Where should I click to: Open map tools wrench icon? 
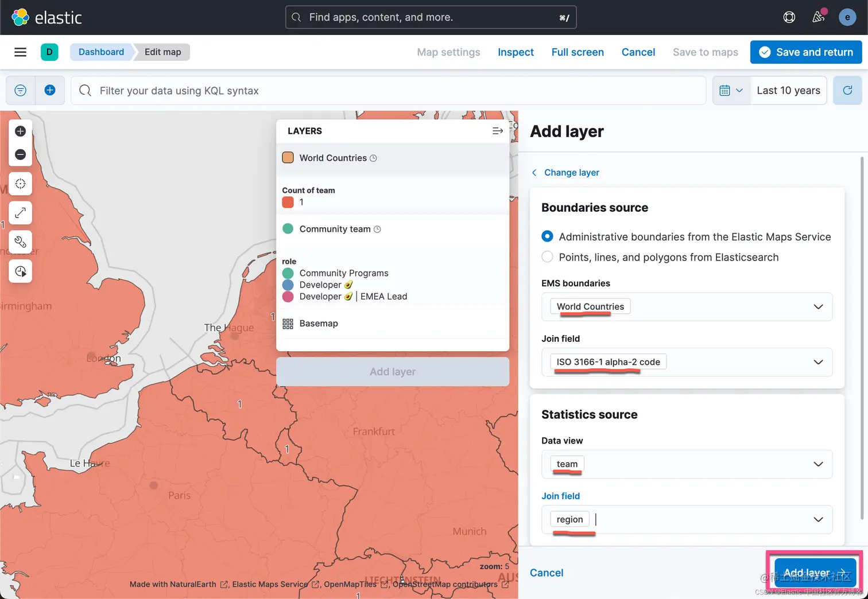coord(21,242)
